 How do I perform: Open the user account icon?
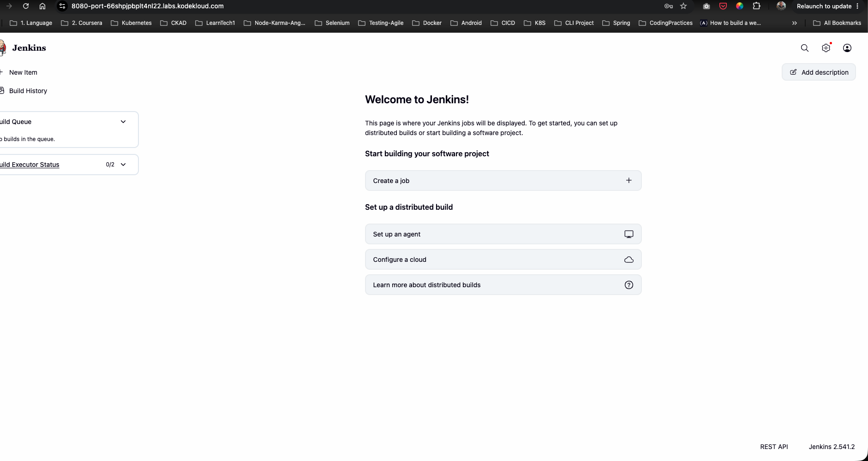(x=847, y=48)
